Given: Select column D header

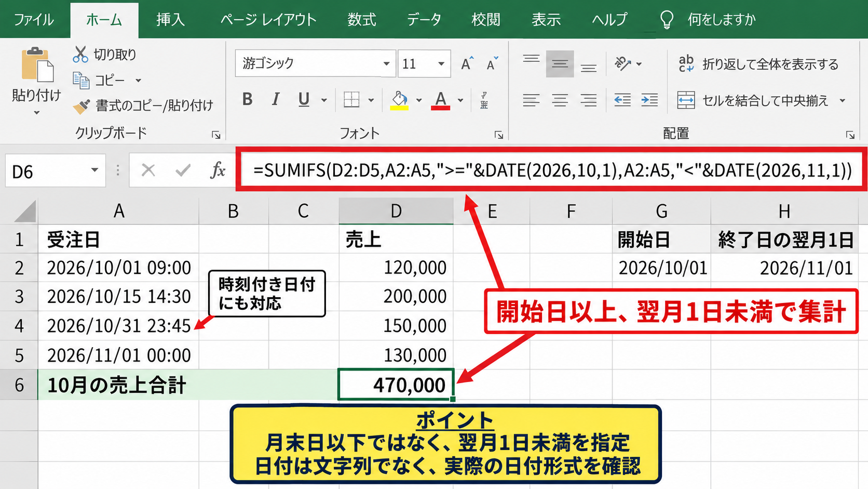Looking at the screenshot, I should click(x=396, y=211).
